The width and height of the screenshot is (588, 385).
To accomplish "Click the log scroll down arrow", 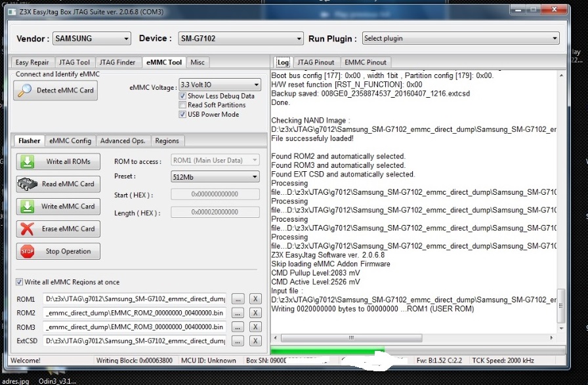I will (561, 329).
